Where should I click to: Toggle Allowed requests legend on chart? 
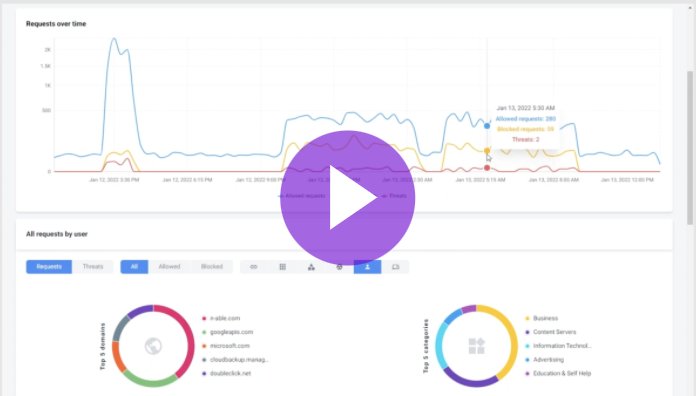pos(302,195)
